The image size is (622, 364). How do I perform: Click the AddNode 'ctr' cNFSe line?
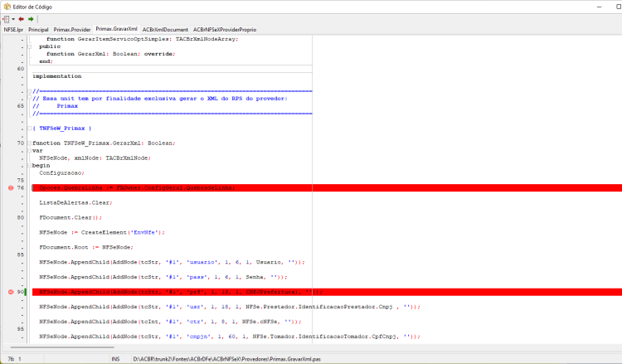170,322
